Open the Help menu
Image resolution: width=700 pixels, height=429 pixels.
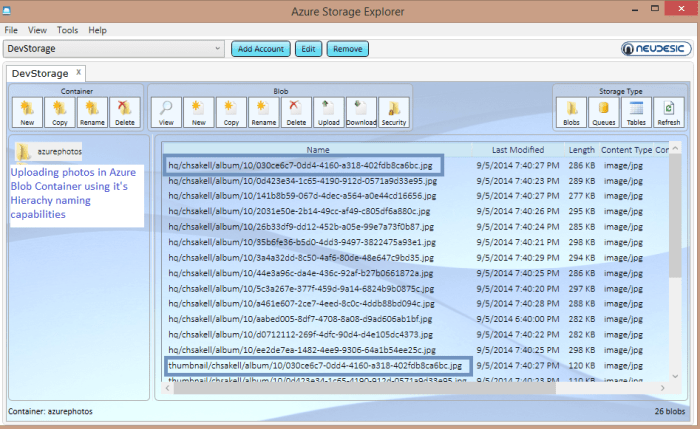point(97,30)
